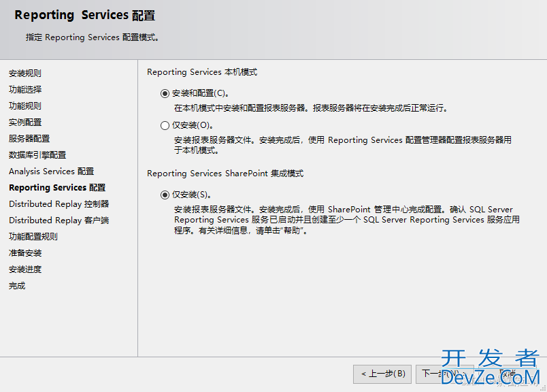Select Distributed Replay 客户端 step

pyautogui.click(x=59, y=220)
